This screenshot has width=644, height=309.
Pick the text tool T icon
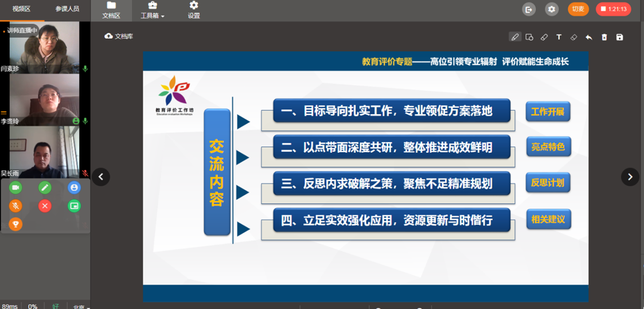pyautogui.click(x=559, y=37)
